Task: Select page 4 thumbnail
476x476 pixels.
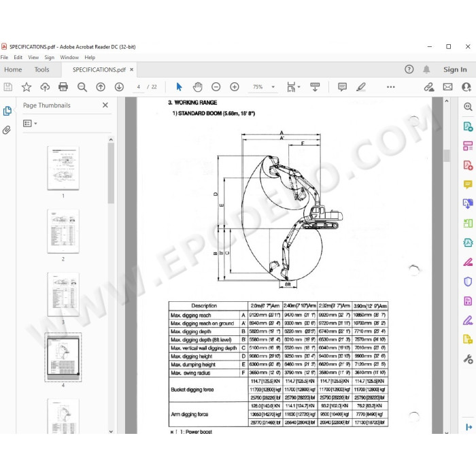Action: coord(63,357)
